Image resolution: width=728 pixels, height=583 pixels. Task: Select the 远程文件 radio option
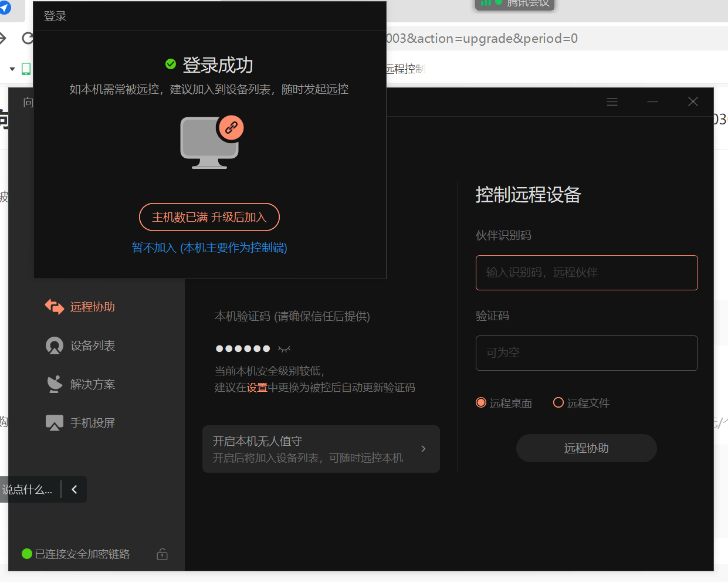[558, 403]
